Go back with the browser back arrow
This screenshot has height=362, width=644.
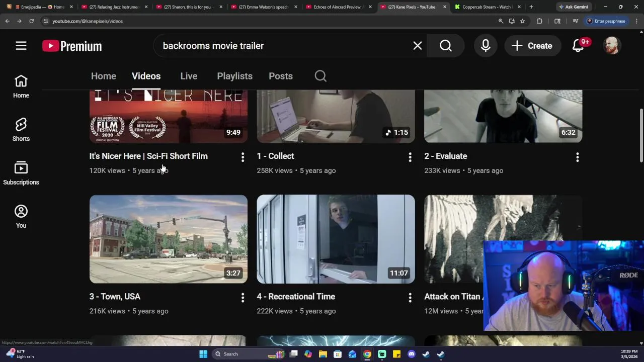(7, 21)
